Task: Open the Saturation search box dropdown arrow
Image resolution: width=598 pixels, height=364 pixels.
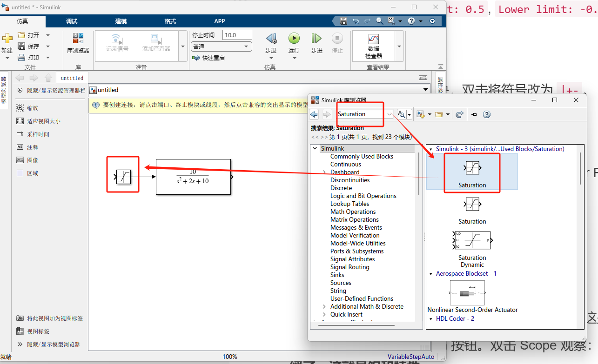Action: pyautogui.click(x=390, y=114)
